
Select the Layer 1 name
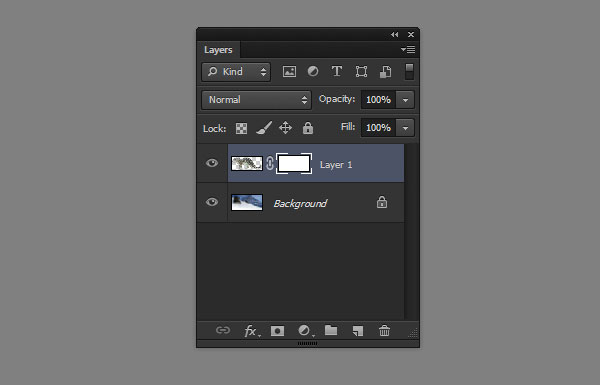click(336, 165)
